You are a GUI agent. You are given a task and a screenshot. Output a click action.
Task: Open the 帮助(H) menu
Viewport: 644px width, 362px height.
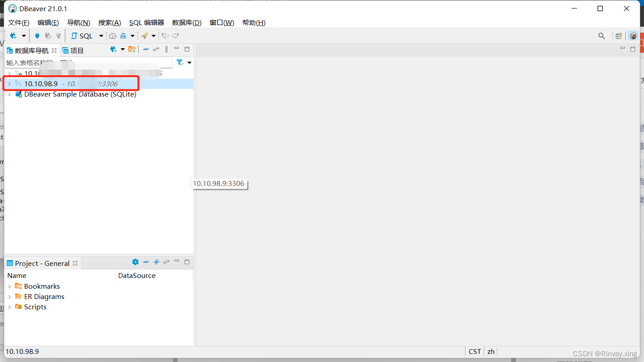pos(254,22)
